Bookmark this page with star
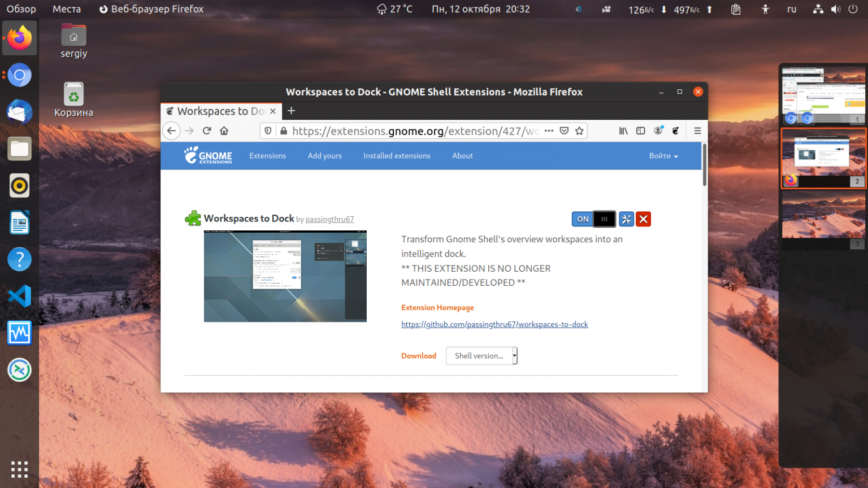This screenshot has height=488, width=868. point(579,130)
